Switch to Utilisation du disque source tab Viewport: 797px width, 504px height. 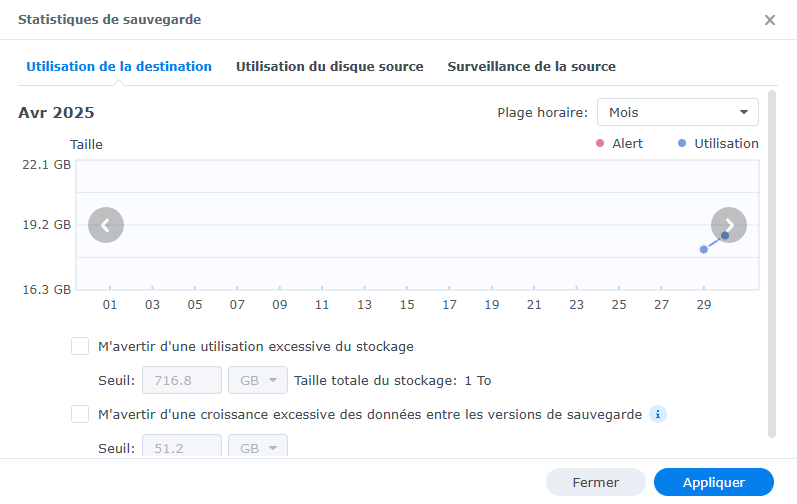click(x=329, y=67)
